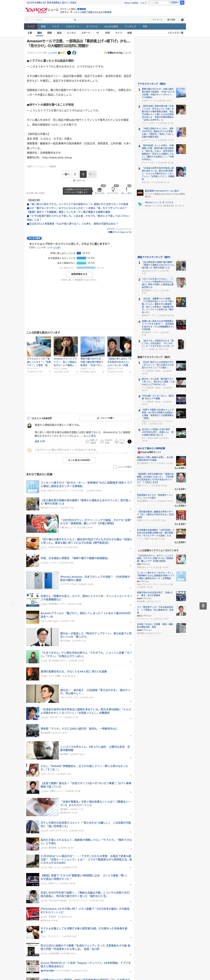Click ログイン link in header
The height and width of the screenshot is (980, 210).
(64, 12)
